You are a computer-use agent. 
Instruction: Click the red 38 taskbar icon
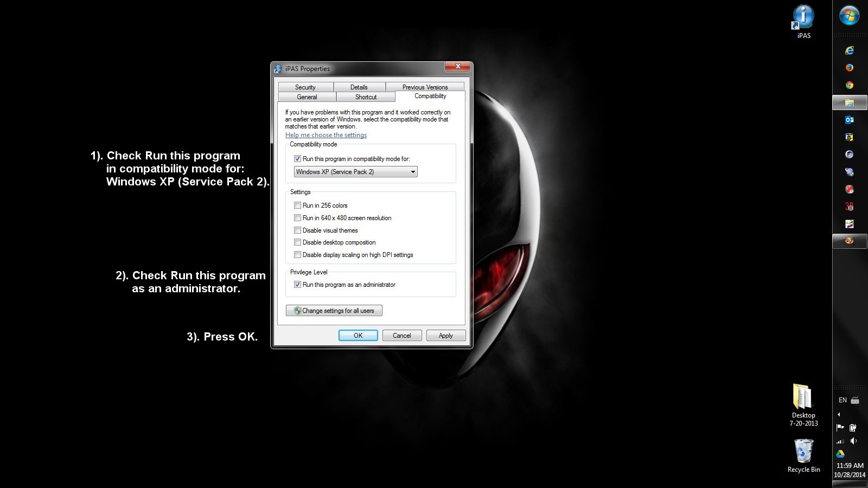click(x=850, y=207)
